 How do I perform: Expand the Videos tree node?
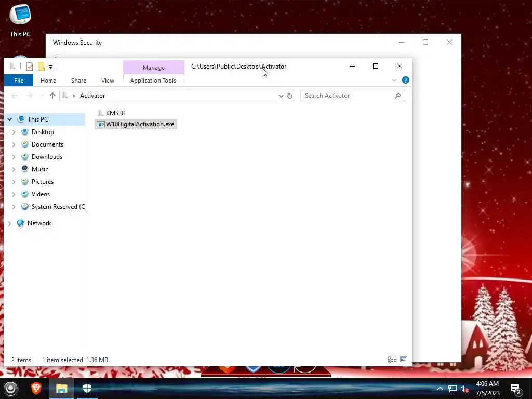pyautogui.click(x=14, y=194)
